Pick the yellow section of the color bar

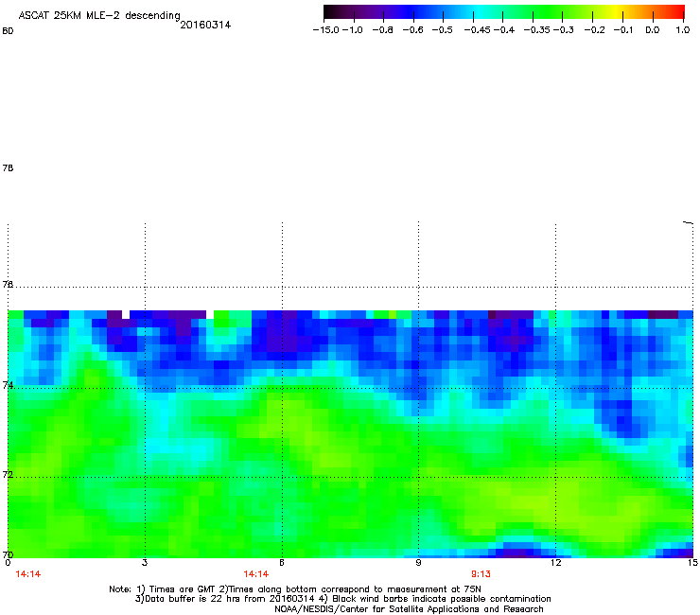[617, 12]
